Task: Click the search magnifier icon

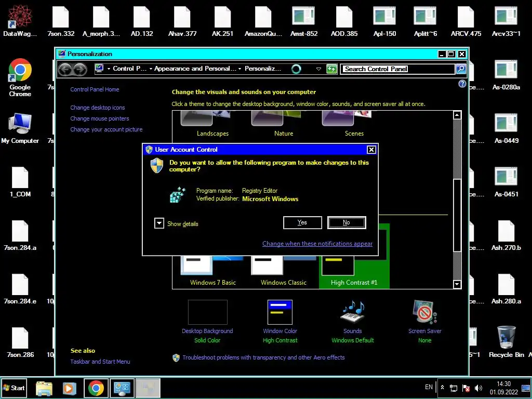Action: pyautogui.click(x=461, y=69)
